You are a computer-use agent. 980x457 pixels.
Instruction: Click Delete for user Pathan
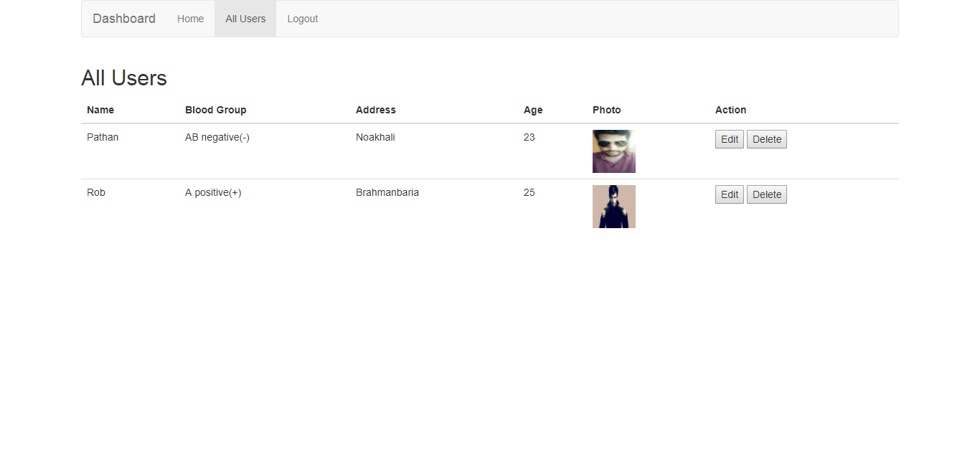(766, 139)
